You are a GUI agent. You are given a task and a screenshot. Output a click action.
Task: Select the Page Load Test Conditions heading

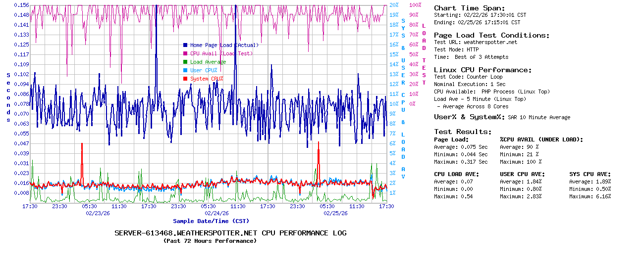pos(491,35)
